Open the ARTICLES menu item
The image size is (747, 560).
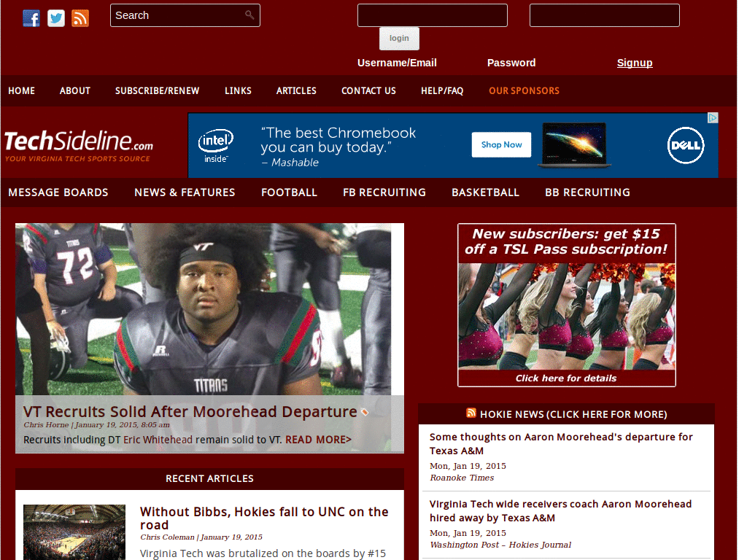[x=296, y=90]
